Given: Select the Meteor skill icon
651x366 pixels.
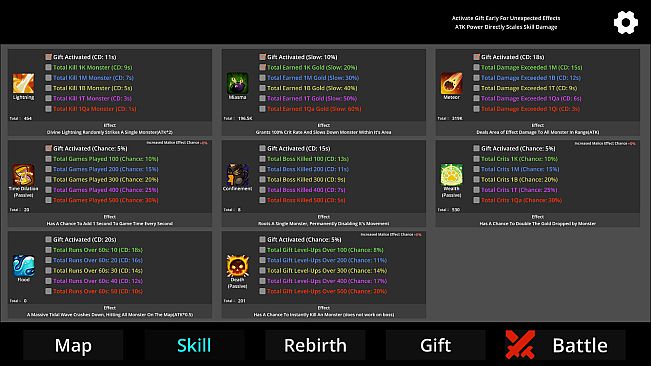Looking at the screenshot, I should click(x=451, y=83).
